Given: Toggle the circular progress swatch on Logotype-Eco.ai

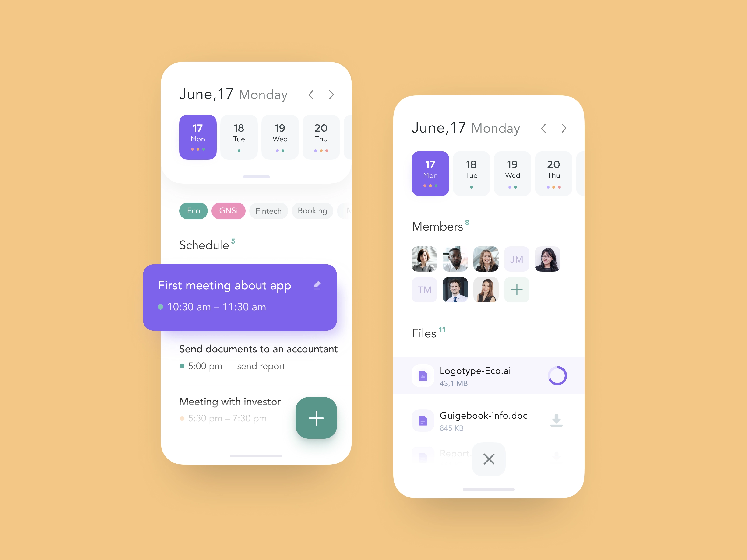Looking at the screenshot, I should [x=557, y=375].
